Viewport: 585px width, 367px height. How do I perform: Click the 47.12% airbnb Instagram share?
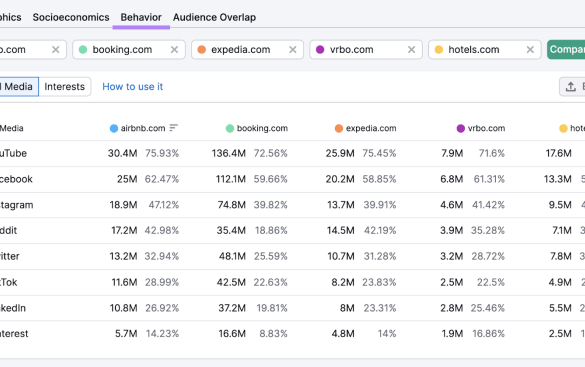pyautogui.click(x=164, y=205)
